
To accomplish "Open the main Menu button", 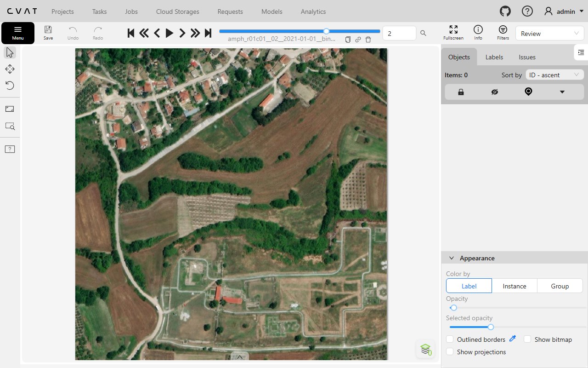I will (x=18, y=33).
